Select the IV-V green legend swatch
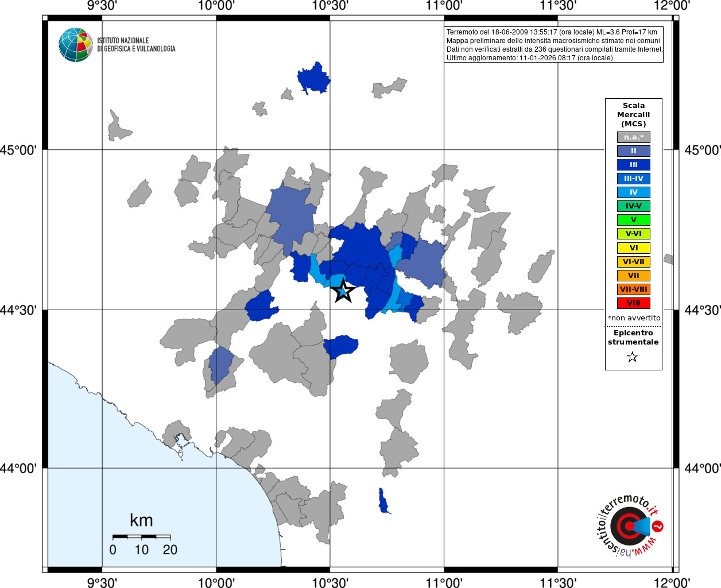721x588 pixels. [x=634, y=206]
